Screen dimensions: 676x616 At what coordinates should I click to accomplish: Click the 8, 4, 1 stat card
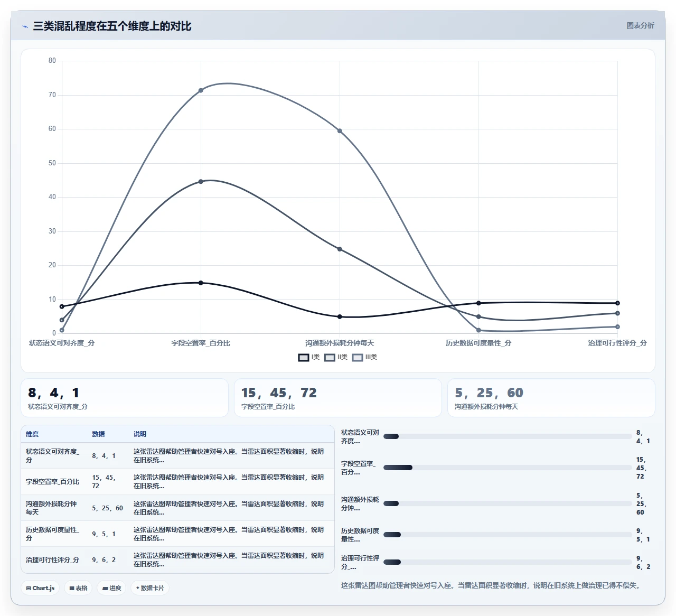click(125, 398)
